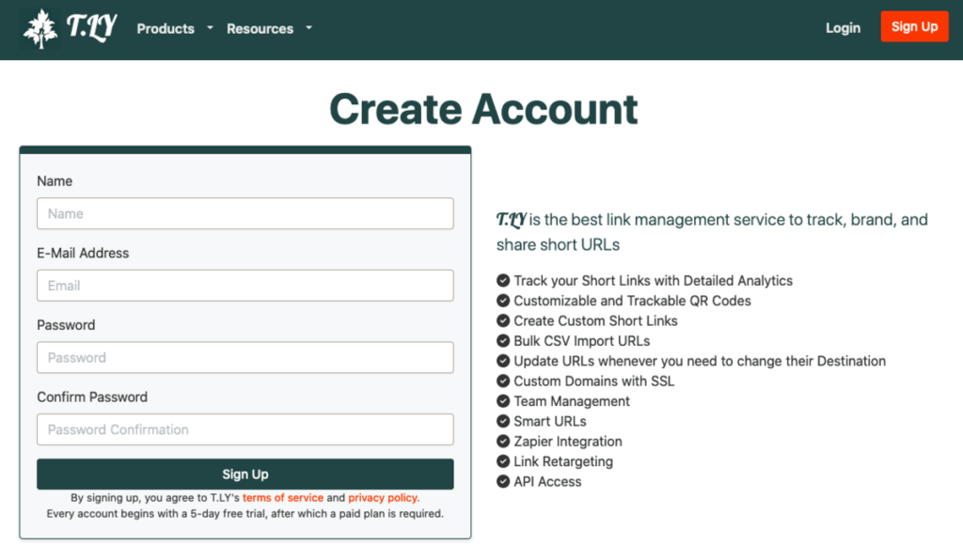Screen dimensions: 963x560
Task: Click the "Create Custom Short Links" text
Action: tap(595, 320)
